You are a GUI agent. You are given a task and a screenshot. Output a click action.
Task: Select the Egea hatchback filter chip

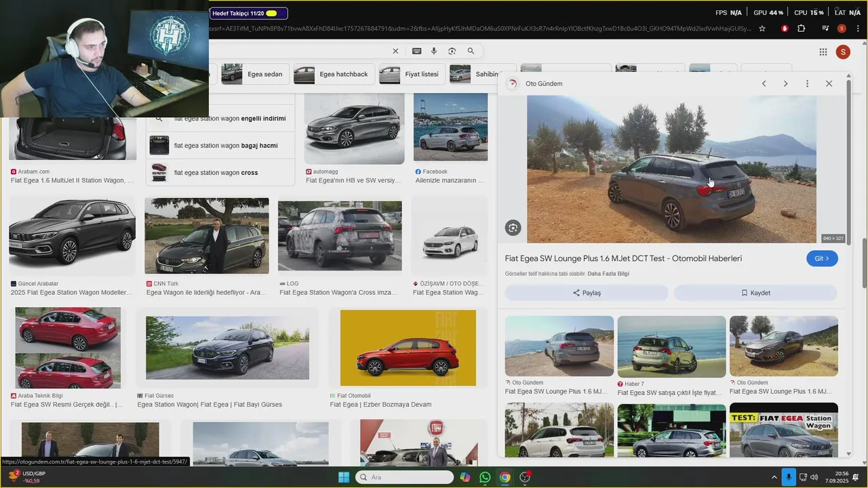click(334, 75)
